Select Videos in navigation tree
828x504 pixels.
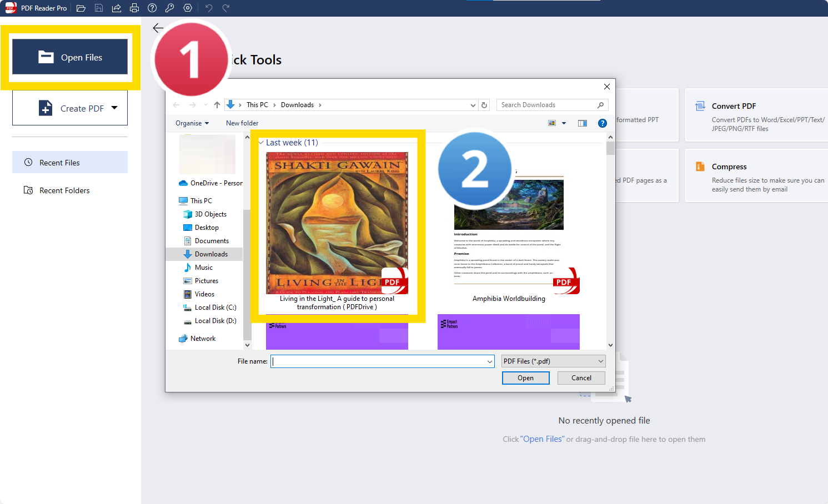pos(199,294)
